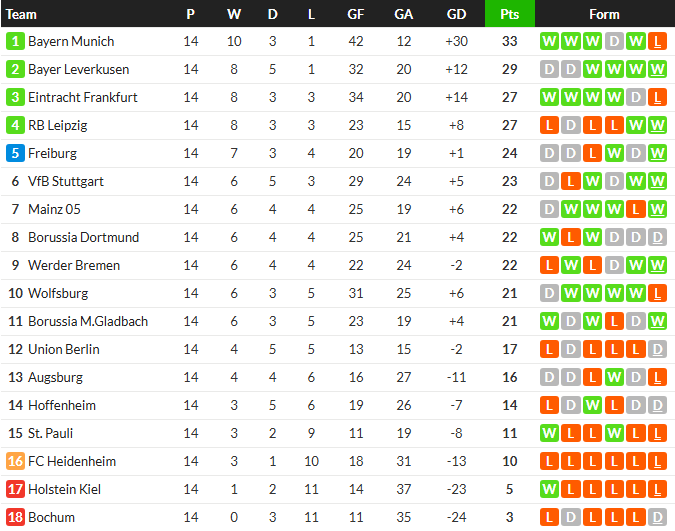
Task: Sort by GF goals-for column header
Action: 355,14
